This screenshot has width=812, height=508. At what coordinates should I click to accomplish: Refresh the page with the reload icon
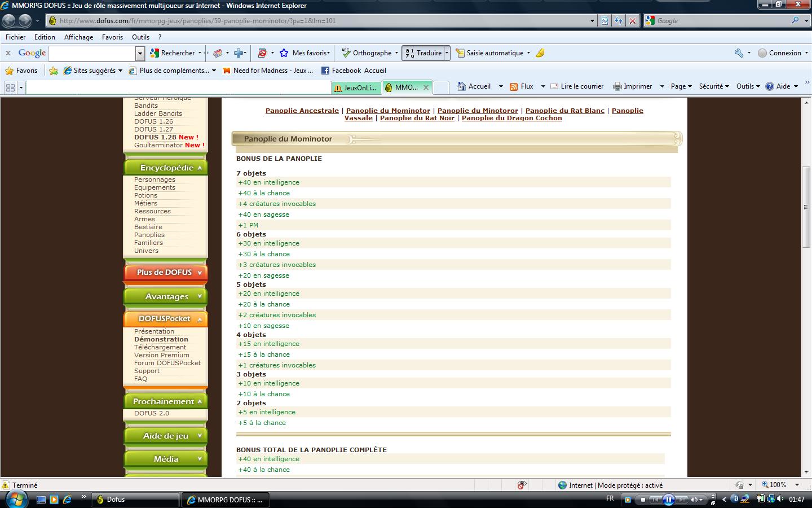click(x=619, y=21)
